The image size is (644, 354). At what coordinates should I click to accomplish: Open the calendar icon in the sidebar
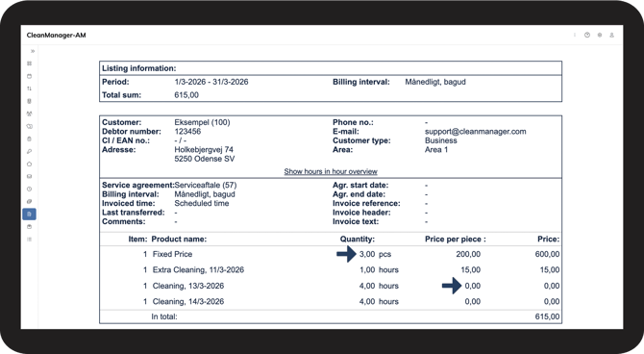tap(29, 76)
